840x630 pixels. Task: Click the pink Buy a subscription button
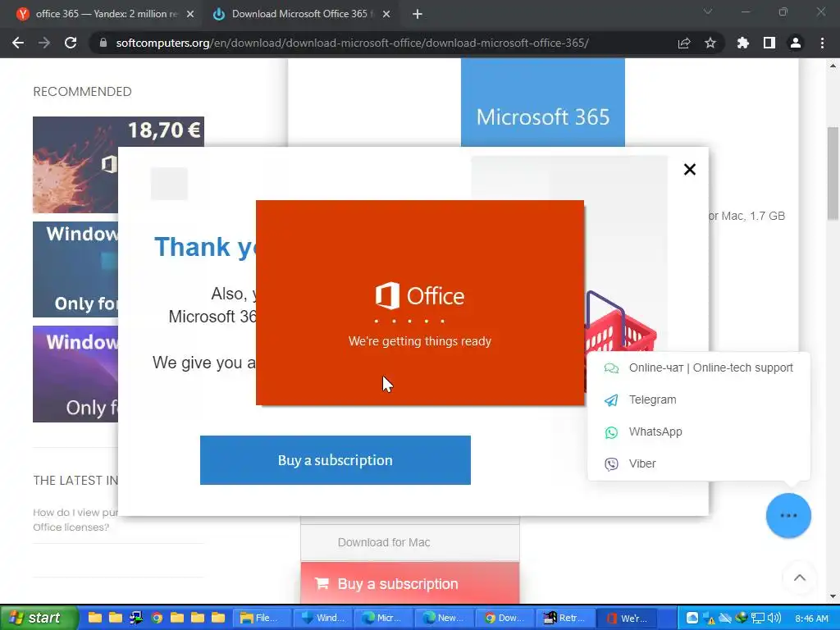pyautogui.click(x=410, y=583)
